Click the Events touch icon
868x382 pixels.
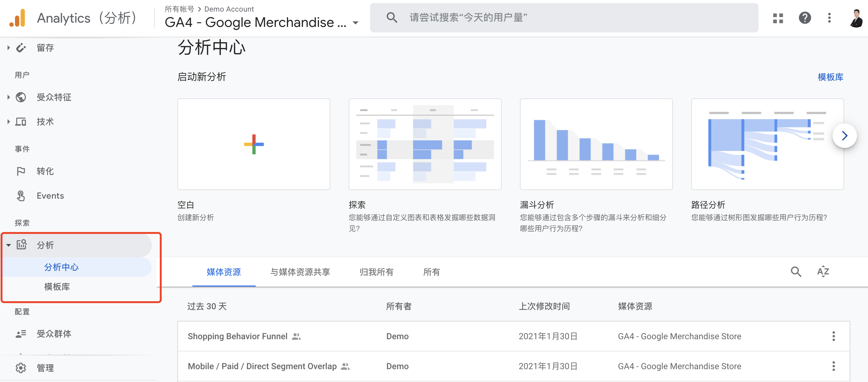[x=21, y=196]
